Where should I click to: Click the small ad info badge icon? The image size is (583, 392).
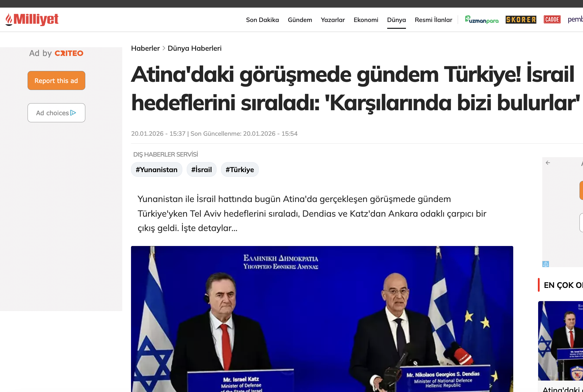tap(545, 264)
